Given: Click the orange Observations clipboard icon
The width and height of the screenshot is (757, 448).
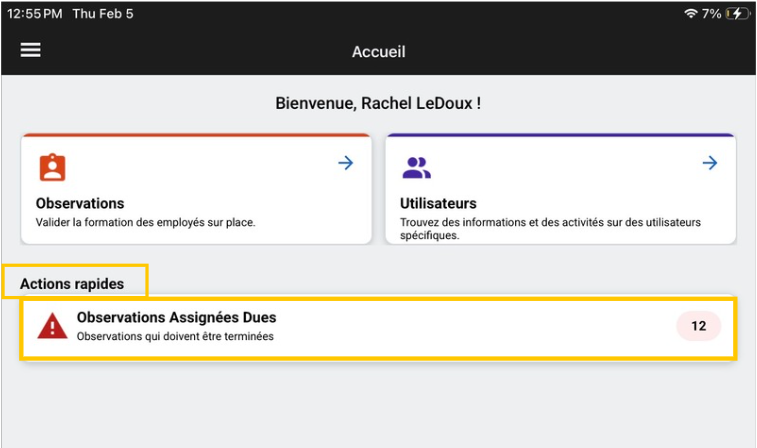Looking at the screenshot, I should coord(52,166).
